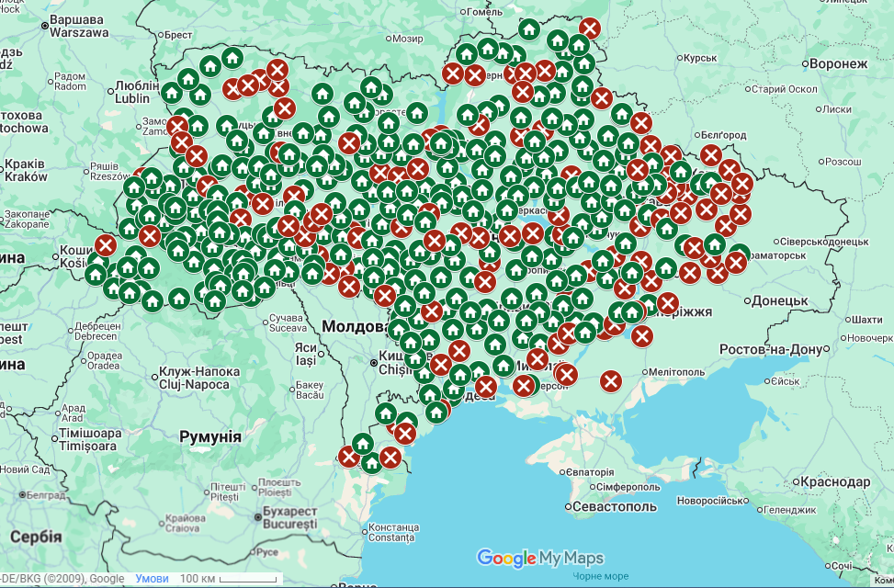Click the Бухарест București city label
Screen dimensions: 894x588
289,518
